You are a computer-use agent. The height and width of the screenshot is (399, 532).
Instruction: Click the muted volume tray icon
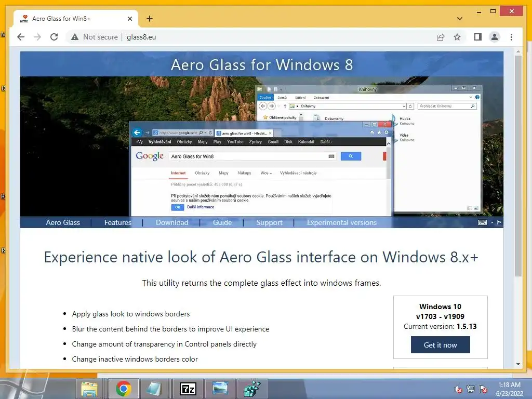(x=458, y=389)
